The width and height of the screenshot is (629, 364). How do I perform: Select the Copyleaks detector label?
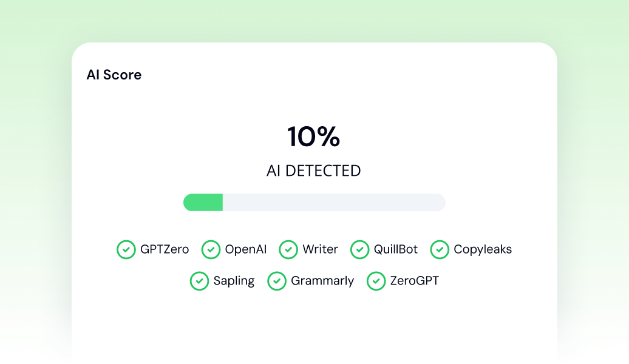pos(483,249)
